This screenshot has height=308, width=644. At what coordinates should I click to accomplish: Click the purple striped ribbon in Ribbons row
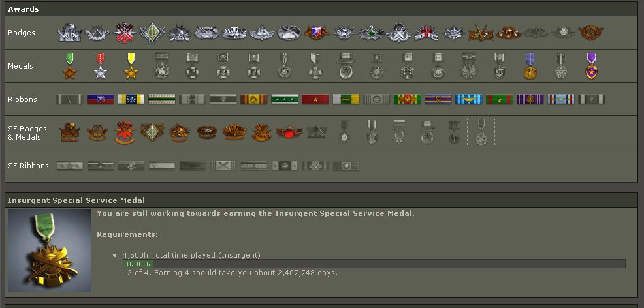(530, 99)
